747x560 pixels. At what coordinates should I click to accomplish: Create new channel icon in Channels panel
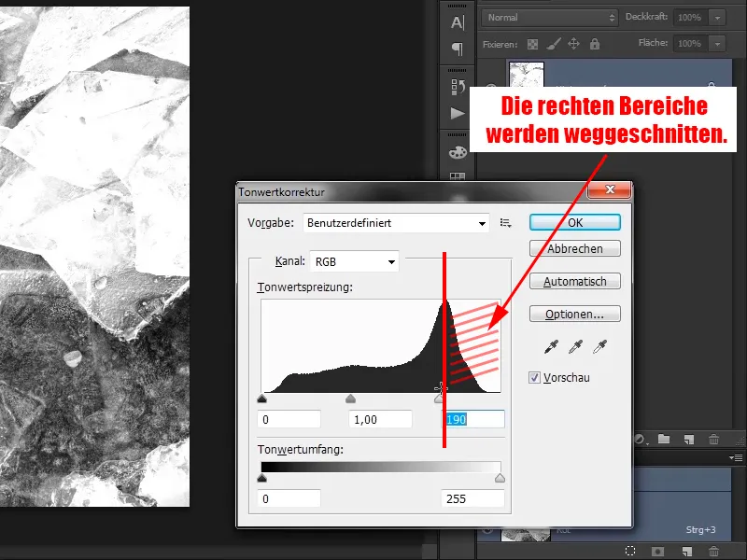687,552
